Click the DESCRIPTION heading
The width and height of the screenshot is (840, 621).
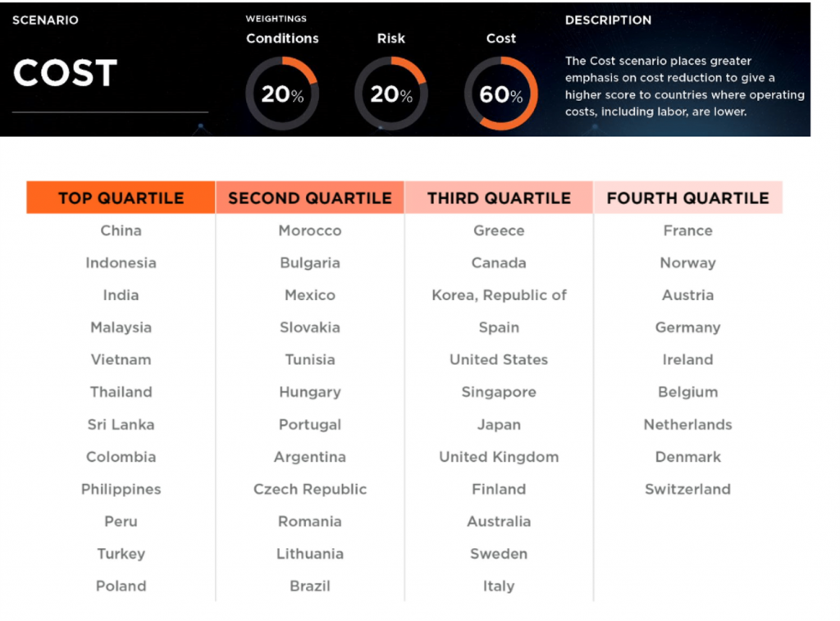click(608, 20)
